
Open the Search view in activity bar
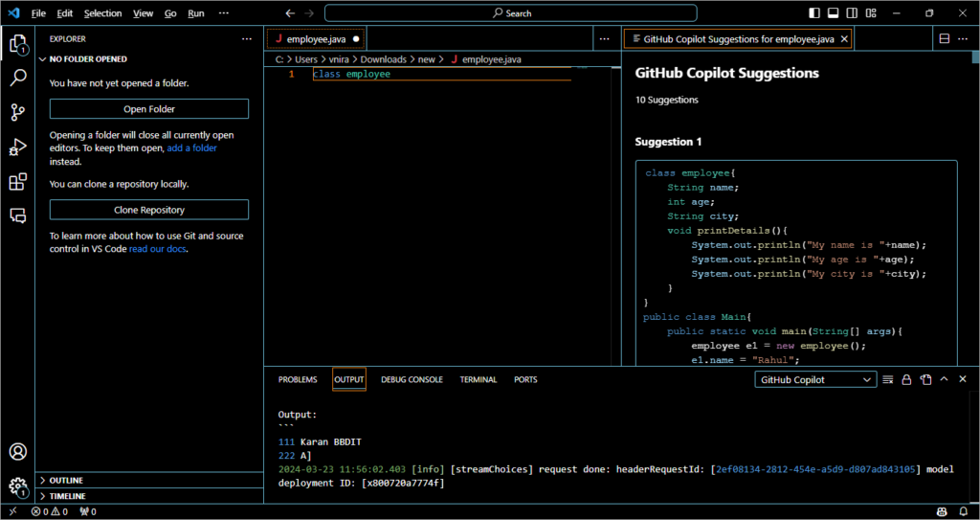(17, 79)
